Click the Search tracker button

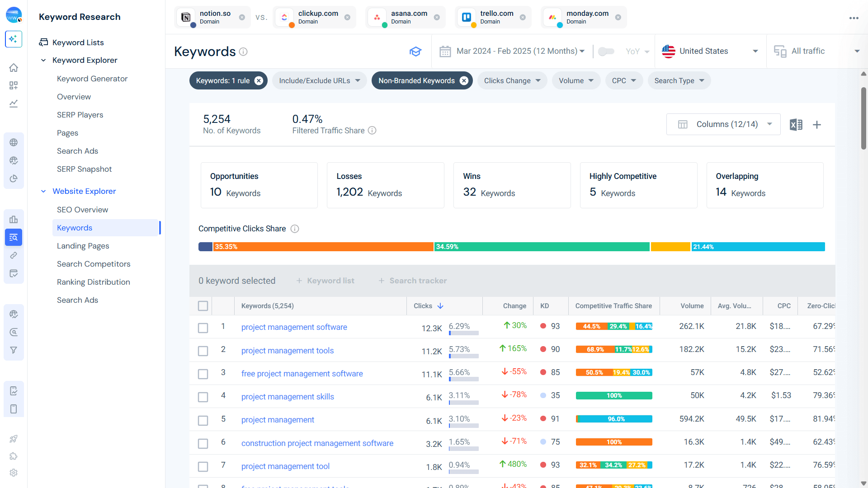(412, 281)
